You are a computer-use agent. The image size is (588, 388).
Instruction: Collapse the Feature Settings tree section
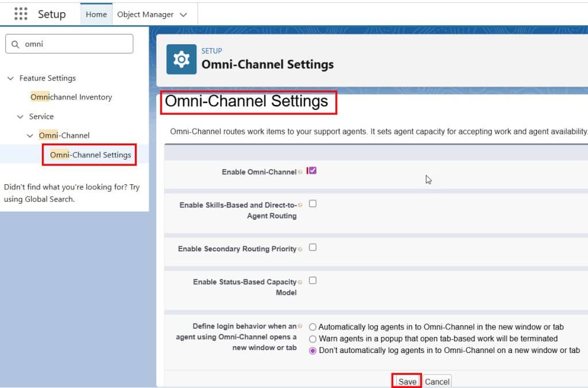(10, 78)
